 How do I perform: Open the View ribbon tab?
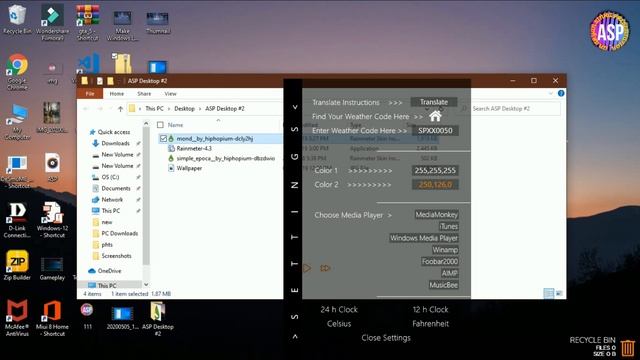tap(171, 93)
